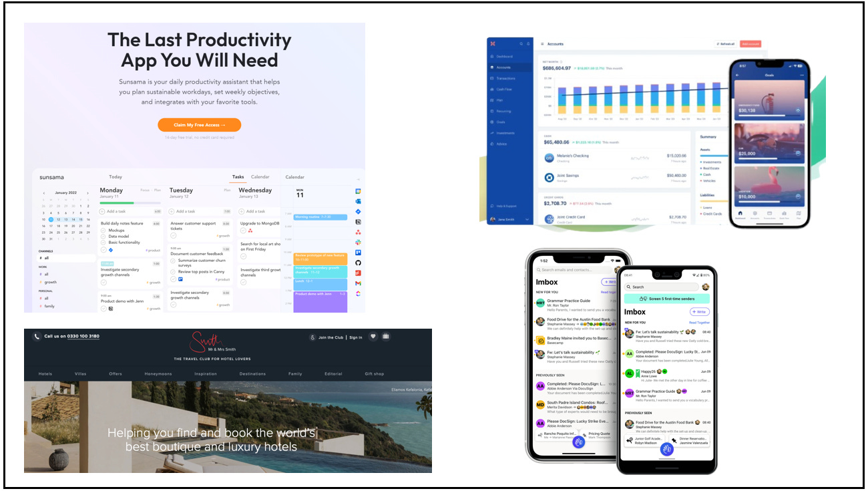868x491 pixels.
Task: Check Review top posts in Canny subtask
Action: pyautogui.click(x=173, y=272)
